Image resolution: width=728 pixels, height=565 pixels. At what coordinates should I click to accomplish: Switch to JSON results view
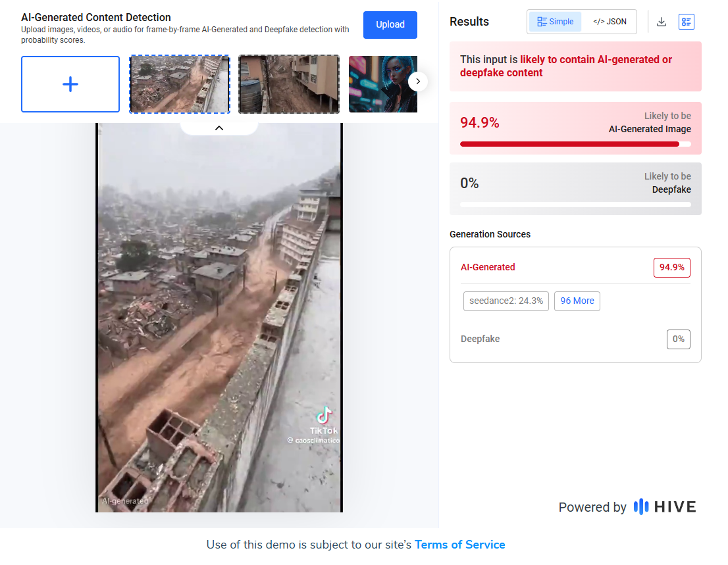click(x=610, y=22)
